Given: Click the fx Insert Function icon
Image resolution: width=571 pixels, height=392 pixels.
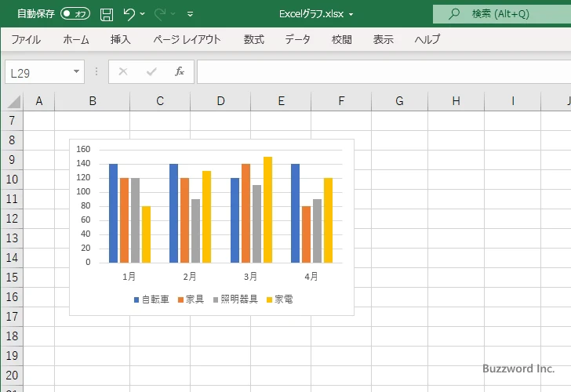Looking at the screenshot, I should tap(179, 71).
